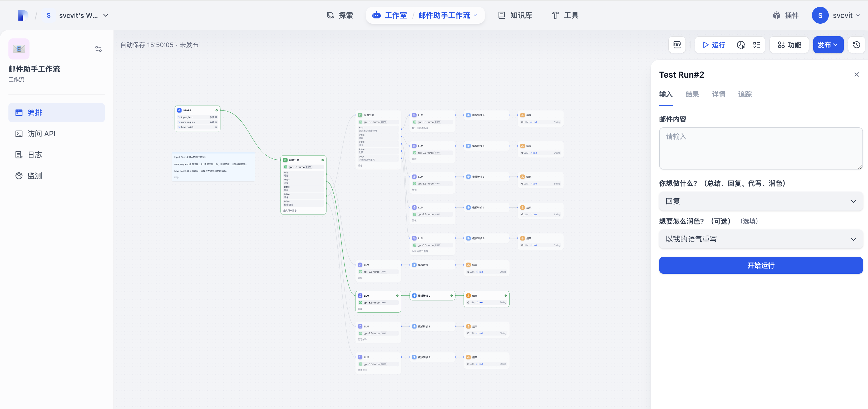Open the ENV environment variables icon
This screenshot has width=868, height=409.
[x=677, y=45]
